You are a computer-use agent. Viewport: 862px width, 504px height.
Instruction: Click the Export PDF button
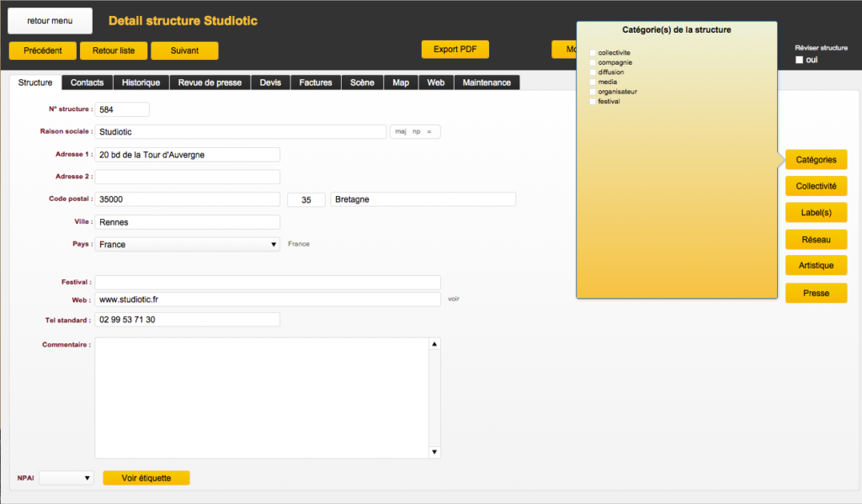455,50
